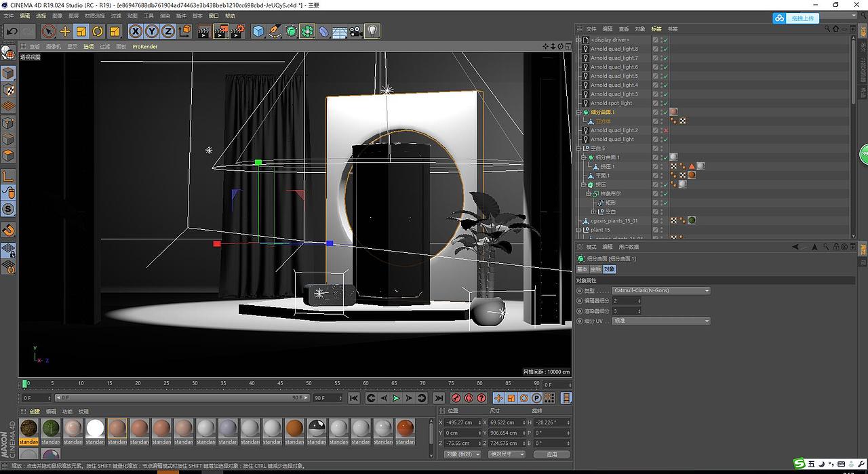
Task: Toggle visibility dot of Arnold quad_light.8
Action: point(661,48)
